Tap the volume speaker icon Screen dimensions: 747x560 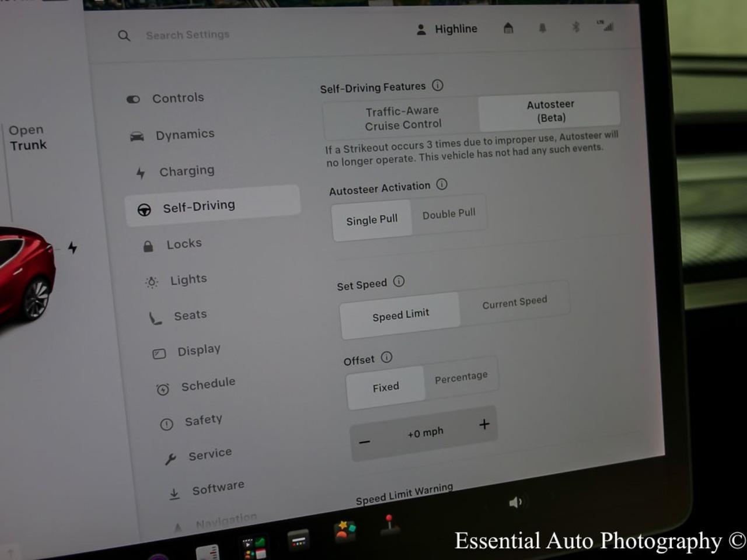point(516,502)
